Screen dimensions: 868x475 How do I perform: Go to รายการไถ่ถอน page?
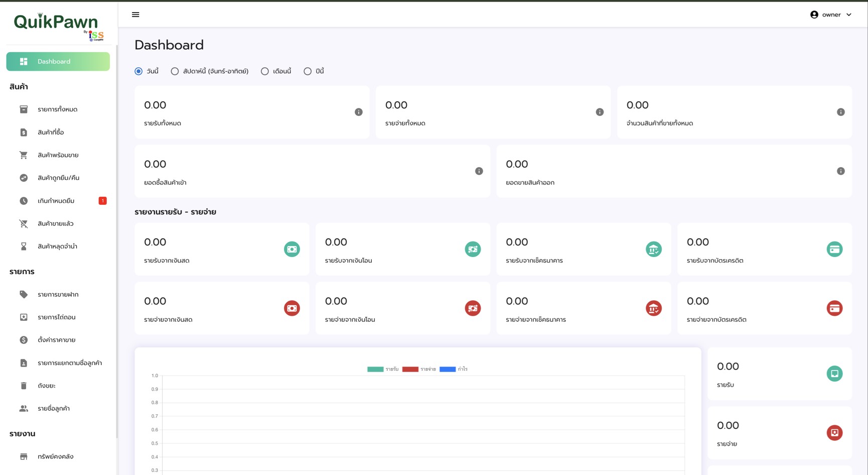[58, 317]
